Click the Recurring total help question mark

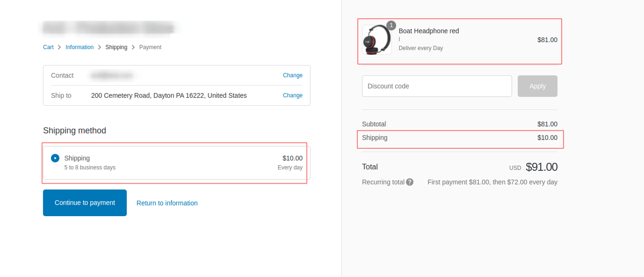[410, 182]
